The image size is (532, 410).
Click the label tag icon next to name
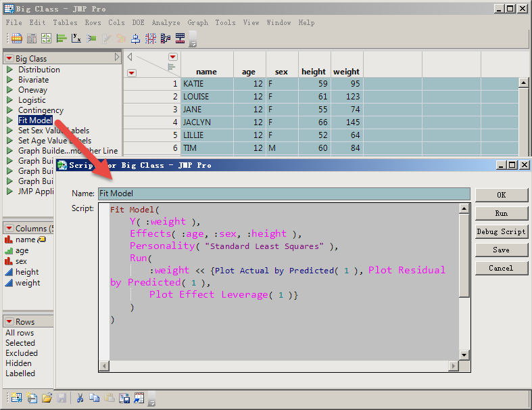point(41,240)
